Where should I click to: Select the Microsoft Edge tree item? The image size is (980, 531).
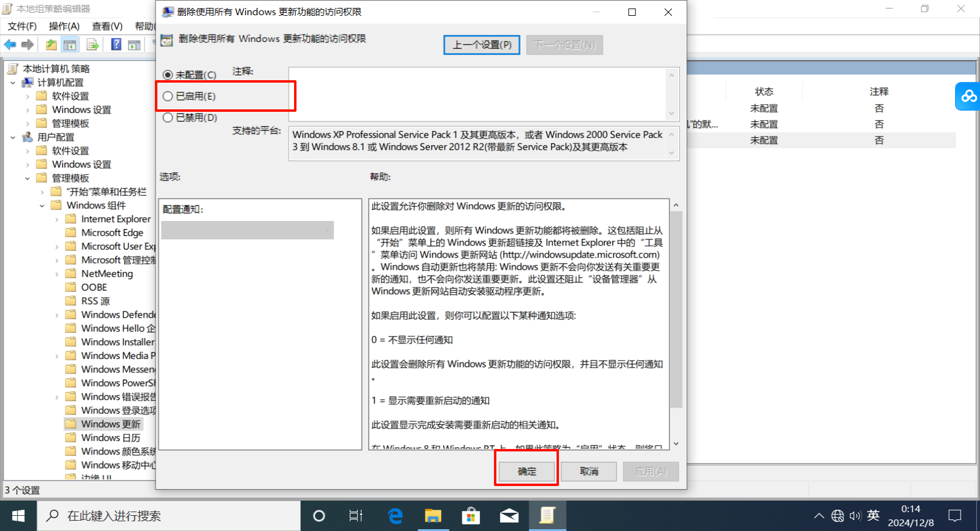pyautogui.click(x=112, y=233)
